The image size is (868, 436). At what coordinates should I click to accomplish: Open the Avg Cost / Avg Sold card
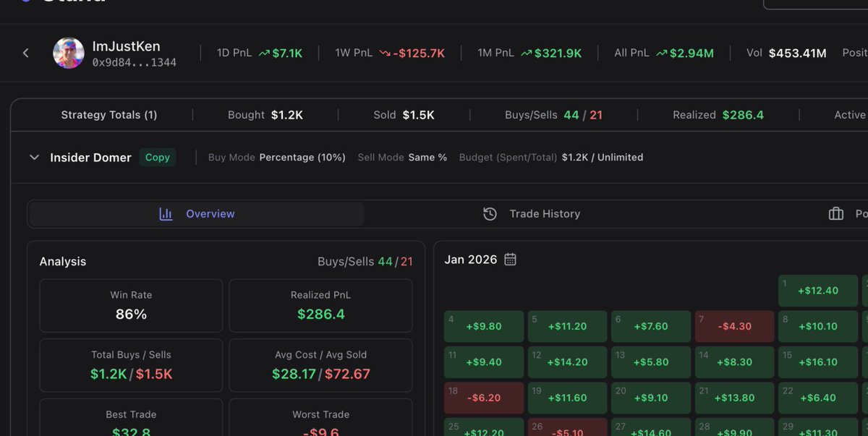[321, 365]
